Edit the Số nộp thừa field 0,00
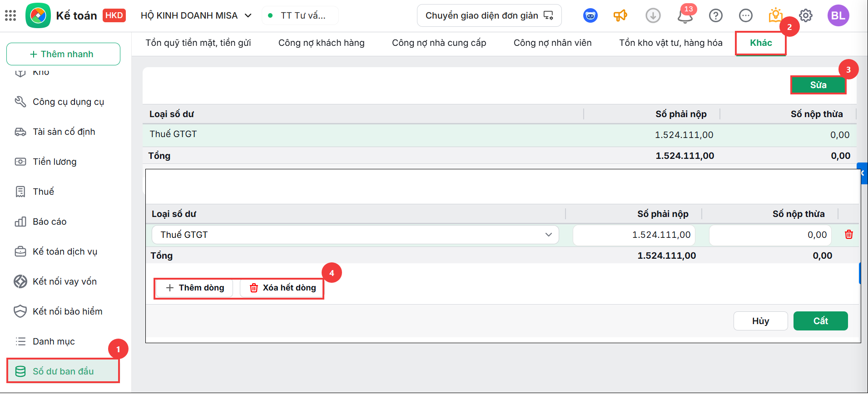 click(x=770, y=235)
